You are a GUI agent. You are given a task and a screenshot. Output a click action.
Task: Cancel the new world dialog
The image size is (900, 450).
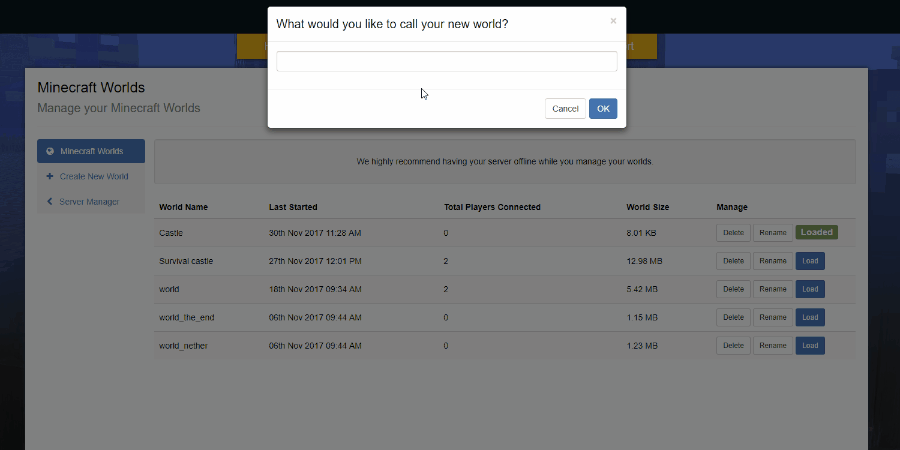click(x=565, y=108)
